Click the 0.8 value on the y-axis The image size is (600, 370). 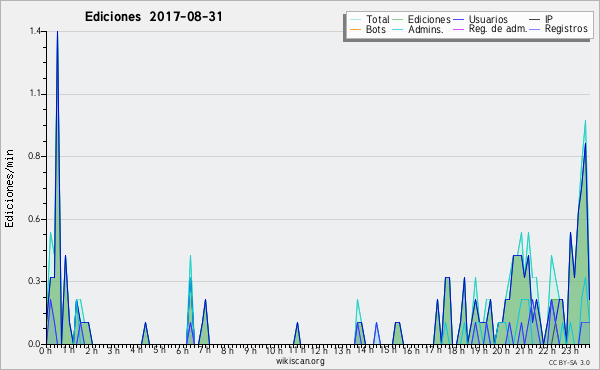(x=35, y=156)
